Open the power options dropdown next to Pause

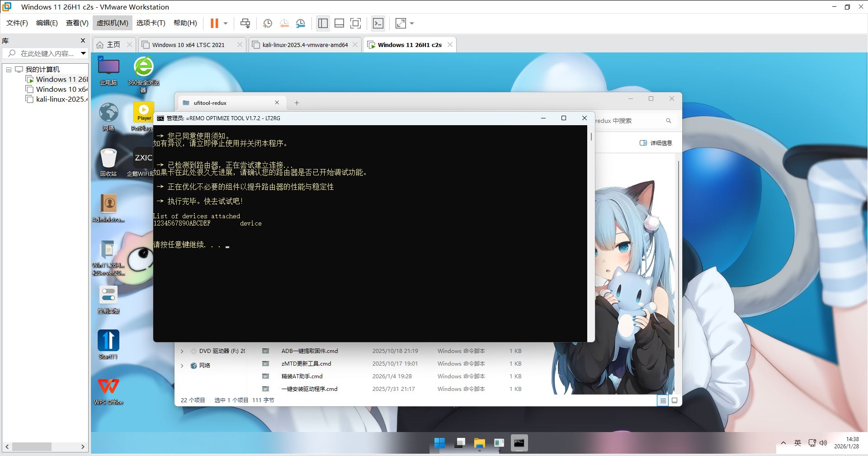click(226, 23)
